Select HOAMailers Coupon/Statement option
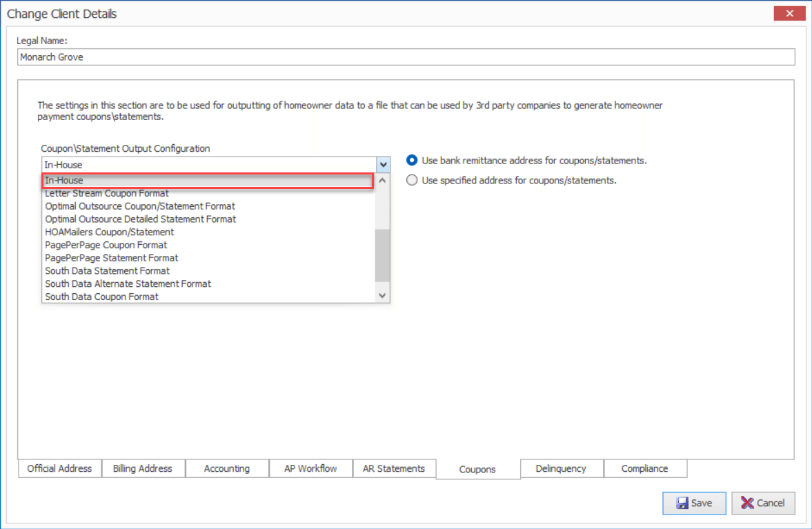 [x=209, y=232]
